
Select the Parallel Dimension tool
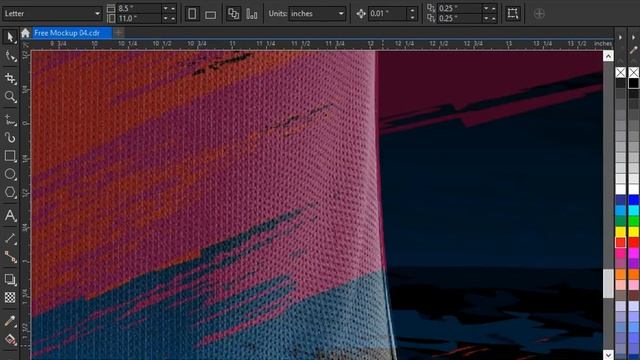click(10, 238)
